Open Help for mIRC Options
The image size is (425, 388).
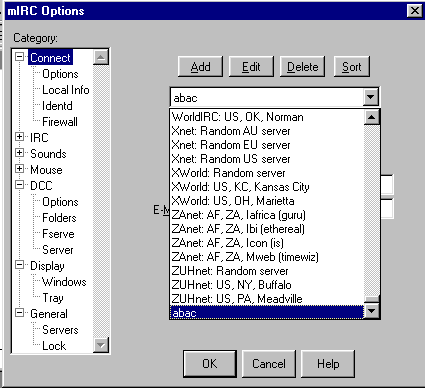pos(328,364)
